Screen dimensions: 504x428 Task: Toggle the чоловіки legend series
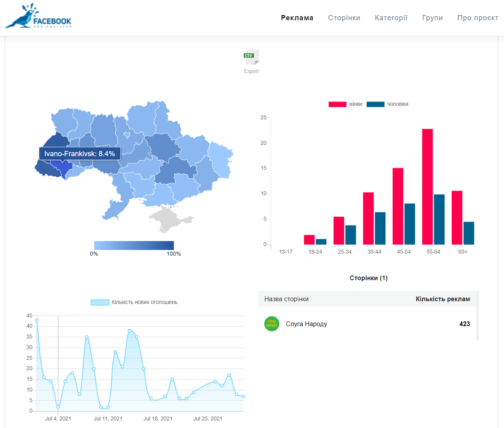click(387, 104)
